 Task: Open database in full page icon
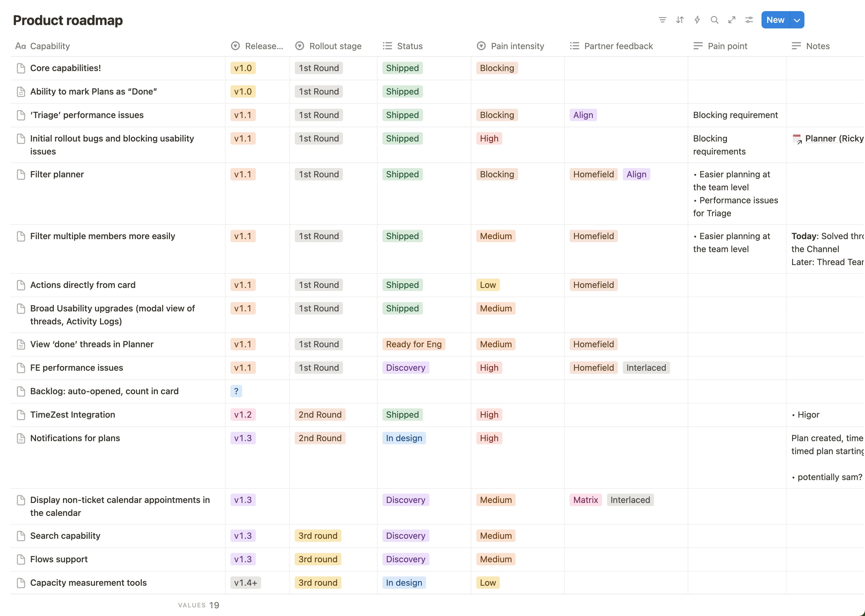click(732, 20)
